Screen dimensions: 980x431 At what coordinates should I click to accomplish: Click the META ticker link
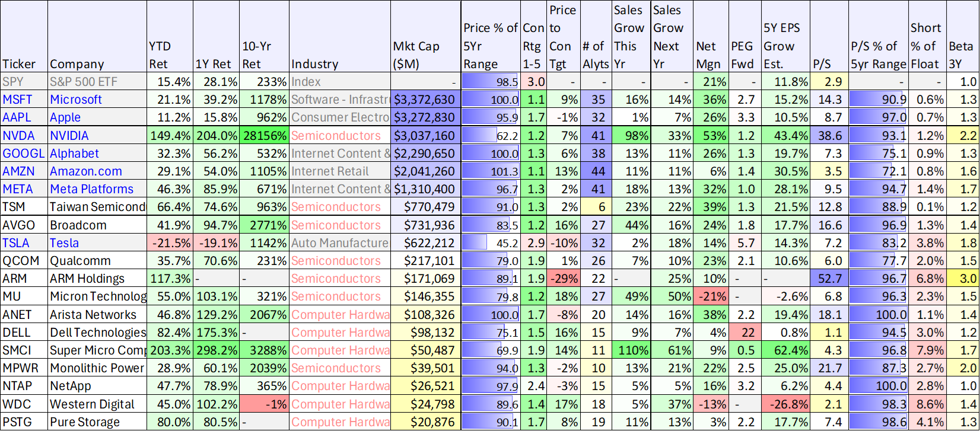[x=18, y=189]
